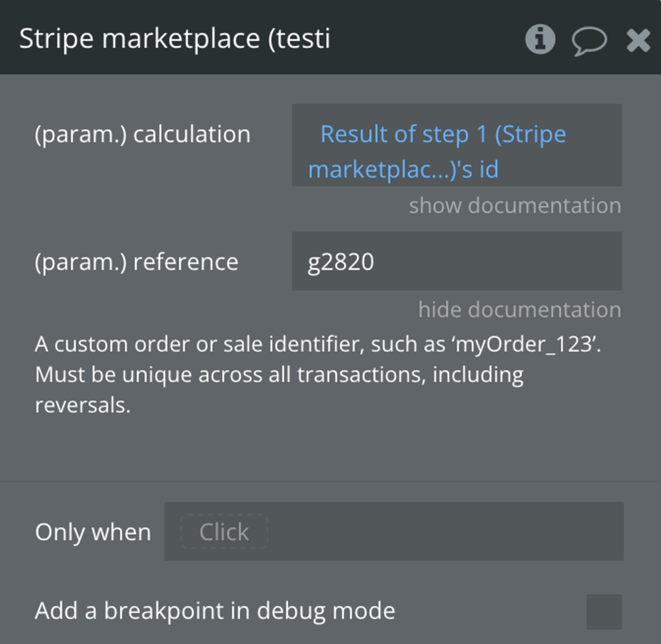661x644 pixels.
Task: Select 'myOrder_123' example in documentation
Action: 525,344
